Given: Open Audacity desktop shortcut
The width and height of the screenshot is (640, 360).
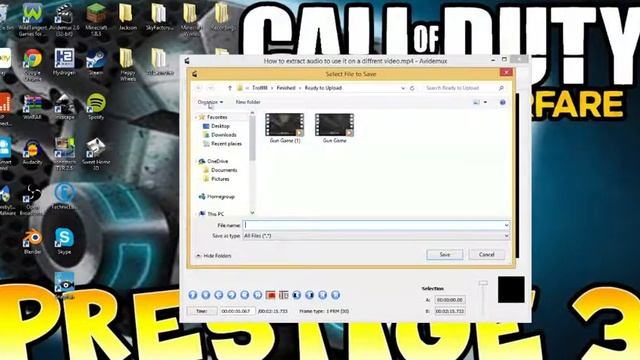Looking at the screenshot, I should (x=33, y=152).
